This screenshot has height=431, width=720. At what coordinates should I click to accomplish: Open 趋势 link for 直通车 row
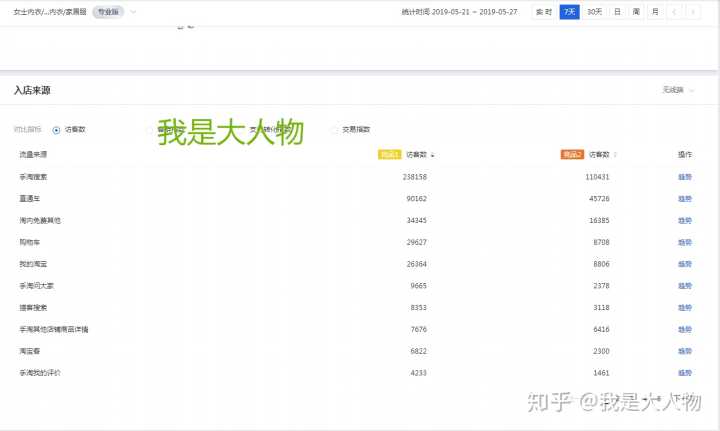[685, 199]
